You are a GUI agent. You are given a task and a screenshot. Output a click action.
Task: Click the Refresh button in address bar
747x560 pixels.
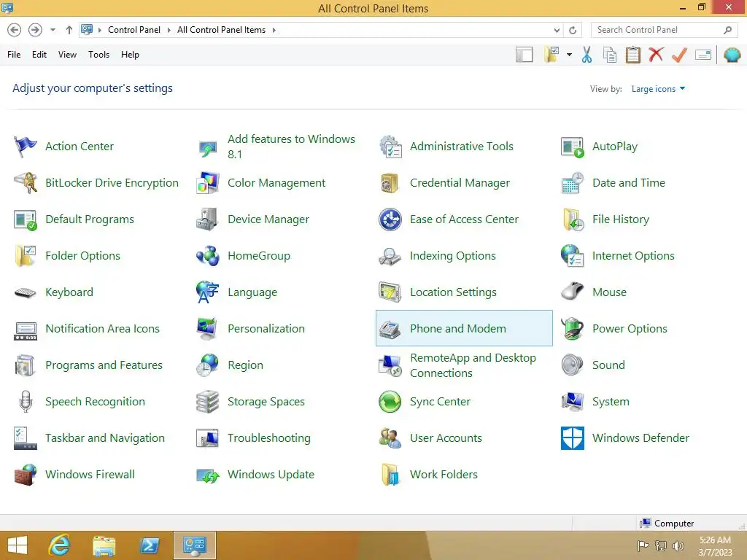click(x=573, y=30)
